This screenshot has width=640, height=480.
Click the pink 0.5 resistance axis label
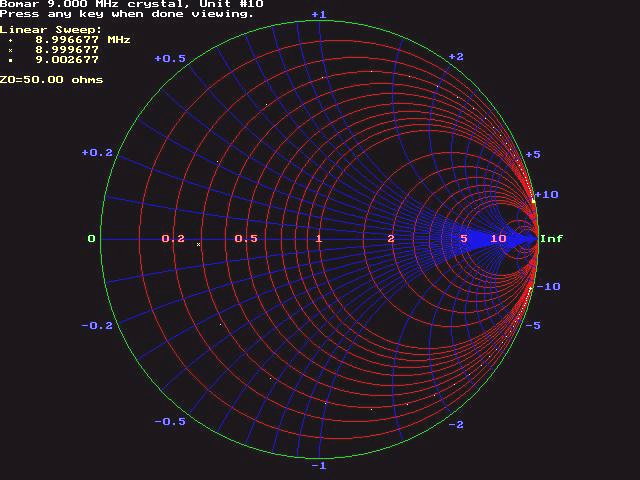tap(246, 239)
